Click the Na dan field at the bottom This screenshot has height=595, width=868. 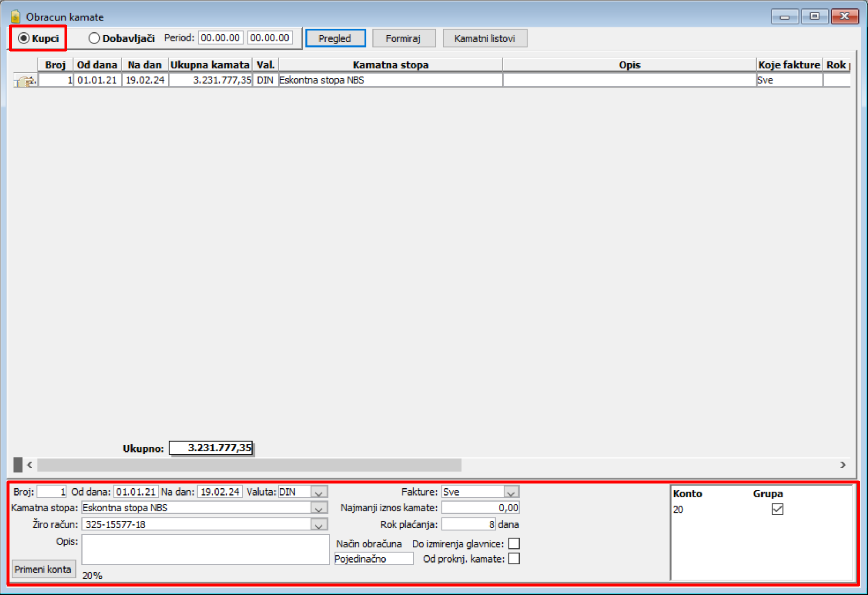(220, 492)
